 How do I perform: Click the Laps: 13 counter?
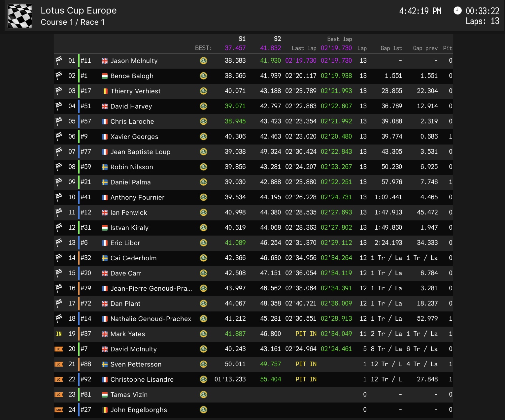click(482, 21)
